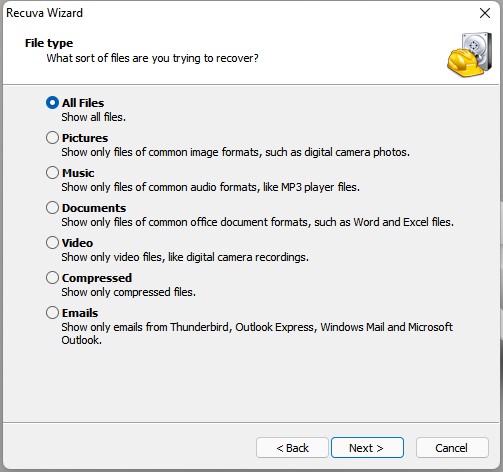Click the Word and Excel files description
The width and height of the screenshot is (503, 472).
[257, 222]
